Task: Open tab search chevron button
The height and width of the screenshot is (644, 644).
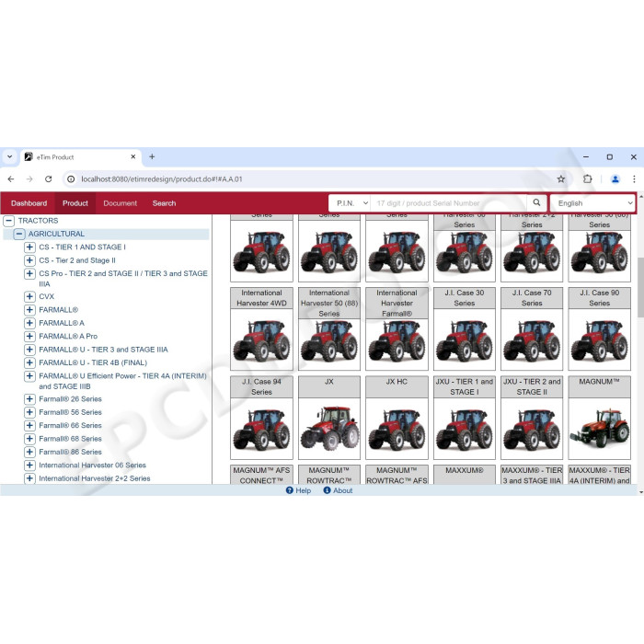Action: tap(10, 157)
